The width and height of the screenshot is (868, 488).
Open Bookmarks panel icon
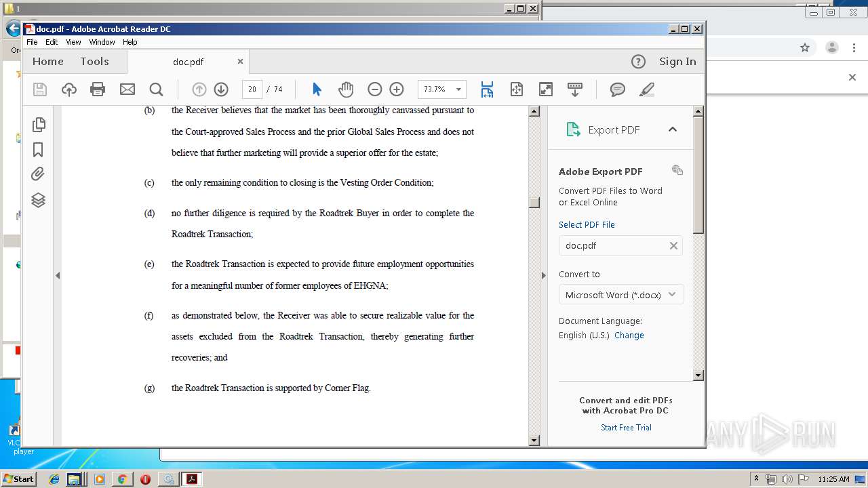[x=39, y=150]
